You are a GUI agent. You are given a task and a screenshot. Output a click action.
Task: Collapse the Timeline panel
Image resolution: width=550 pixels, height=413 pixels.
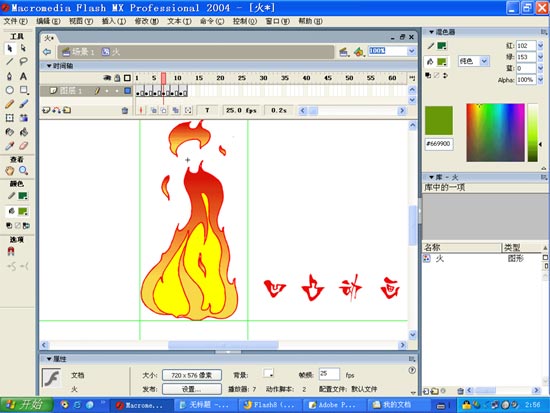pyautogui.click(x=49, y=66)
